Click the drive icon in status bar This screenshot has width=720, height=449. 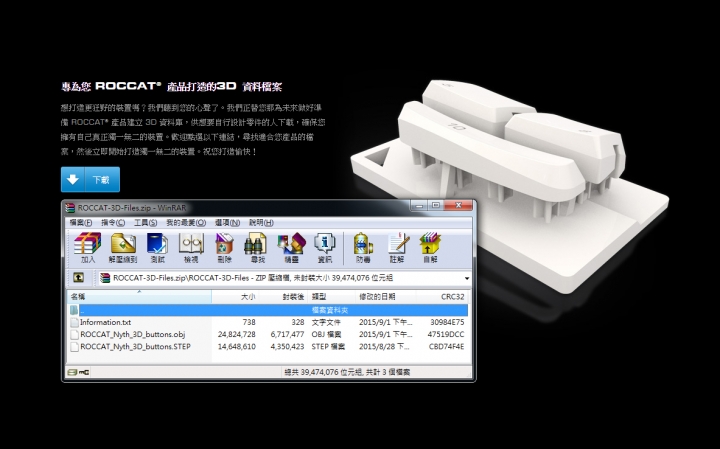click(72, 372)
